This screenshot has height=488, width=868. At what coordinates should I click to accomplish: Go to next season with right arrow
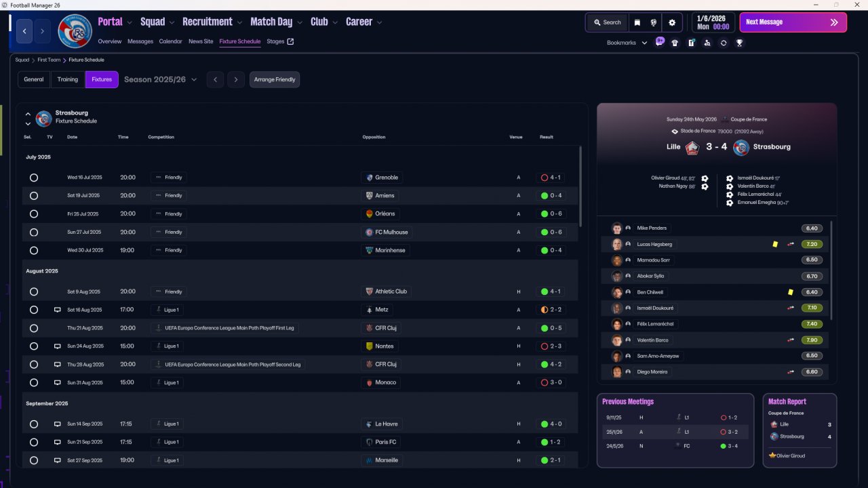(236, 79)
